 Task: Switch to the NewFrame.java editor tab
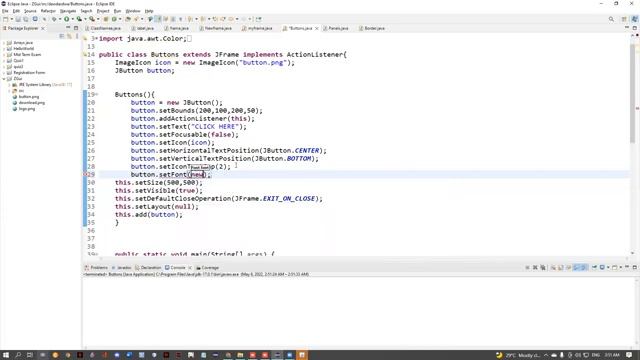216,29
